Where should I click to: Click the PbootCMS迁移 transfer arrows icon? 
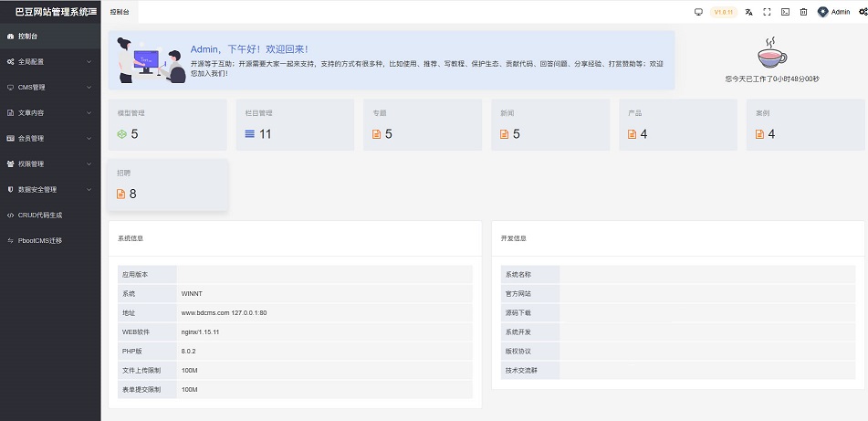click(x=11, y=241)
